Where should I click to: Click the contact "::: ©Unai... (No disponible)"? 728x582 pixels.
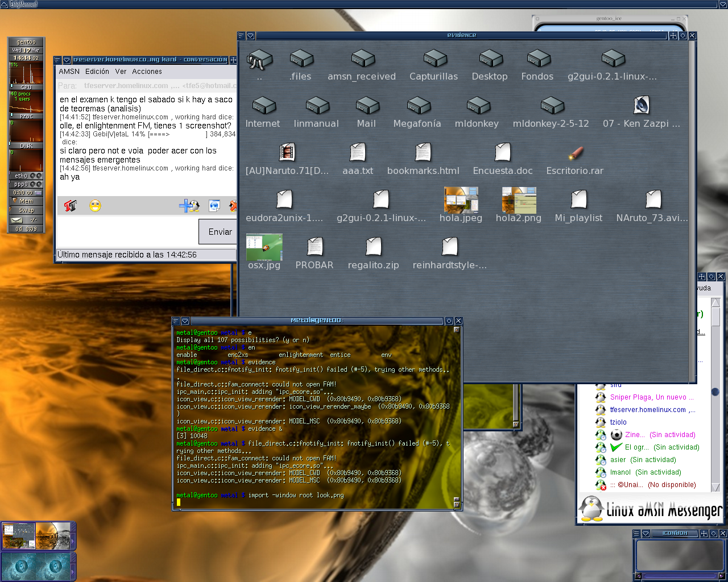pyautogui.click(x=653, y=485)
